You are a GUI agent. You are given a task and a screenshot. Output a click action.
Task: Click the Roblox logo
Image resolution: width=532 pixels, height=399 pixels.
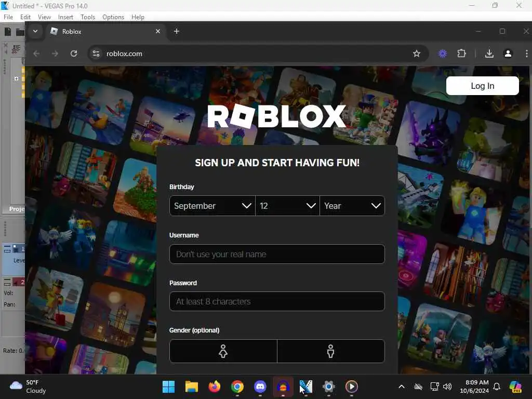[x=276, y=116]
